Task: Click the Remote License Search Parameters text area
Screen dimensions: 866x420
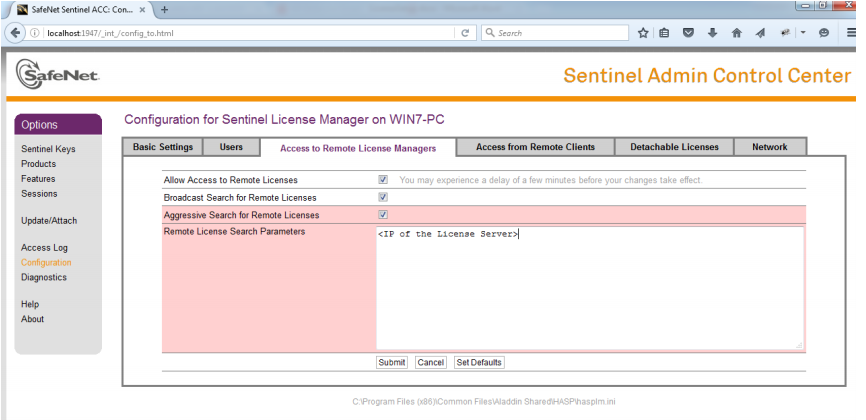Action: pyautogui.click(x=590, y=288)
